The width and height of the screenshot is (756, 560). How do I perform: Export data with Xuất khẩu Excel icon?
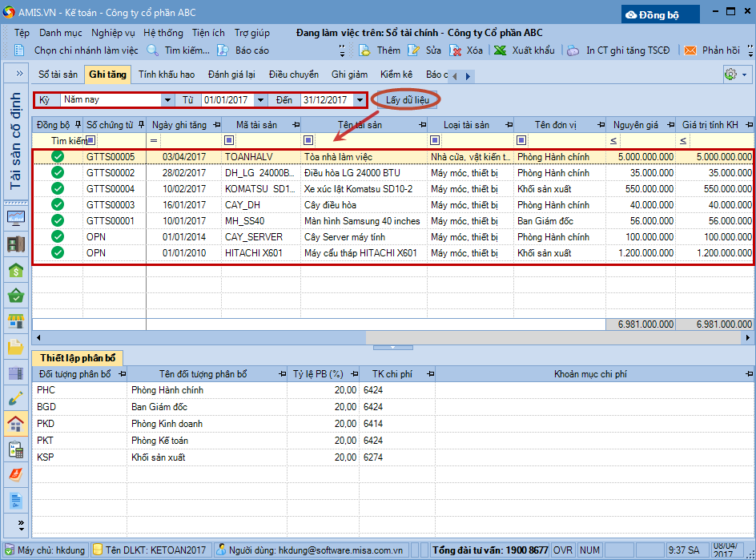pyautogui.click(x=501, y=50)
